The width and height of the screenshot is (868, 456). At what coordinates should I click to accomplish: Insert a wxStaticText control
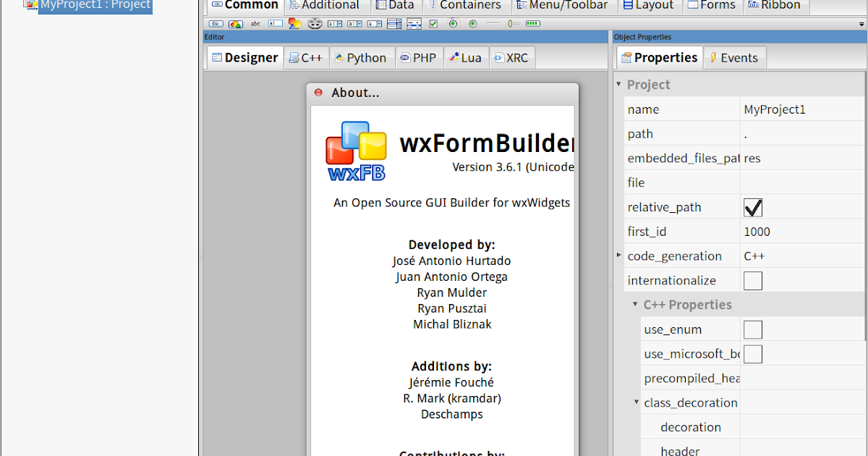pos(255,23)
